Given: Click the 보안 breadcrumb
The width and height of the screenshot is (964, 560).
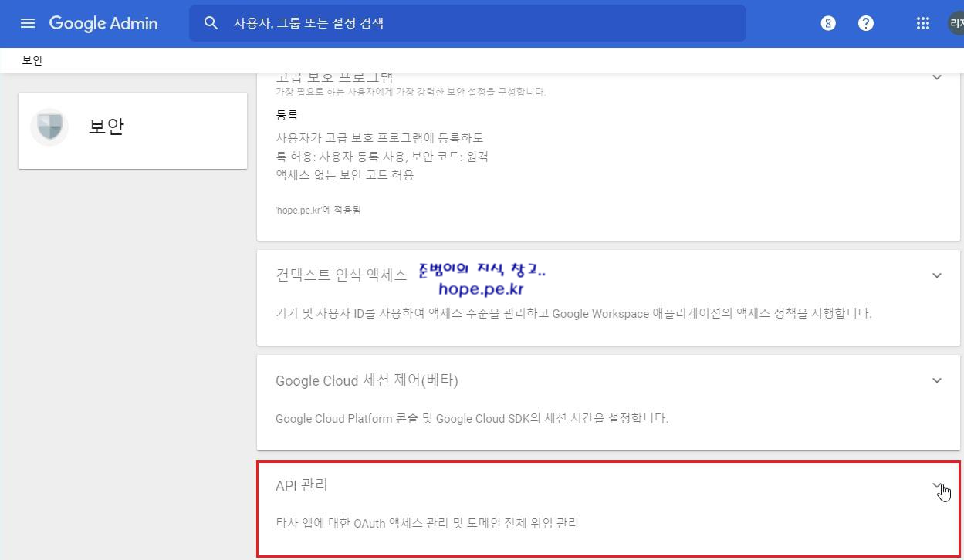Looking at the screenshot, I should pyautogui.click(x=32, y=60).
